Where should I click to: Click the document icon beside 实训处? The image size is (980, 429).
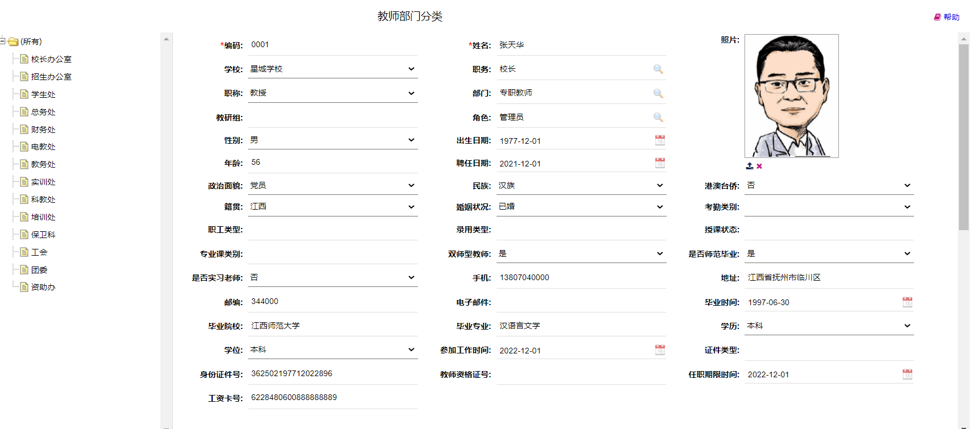click(24, 181)
